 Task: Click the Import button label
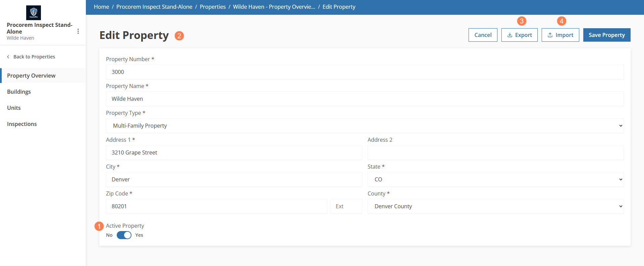[565, 35]
